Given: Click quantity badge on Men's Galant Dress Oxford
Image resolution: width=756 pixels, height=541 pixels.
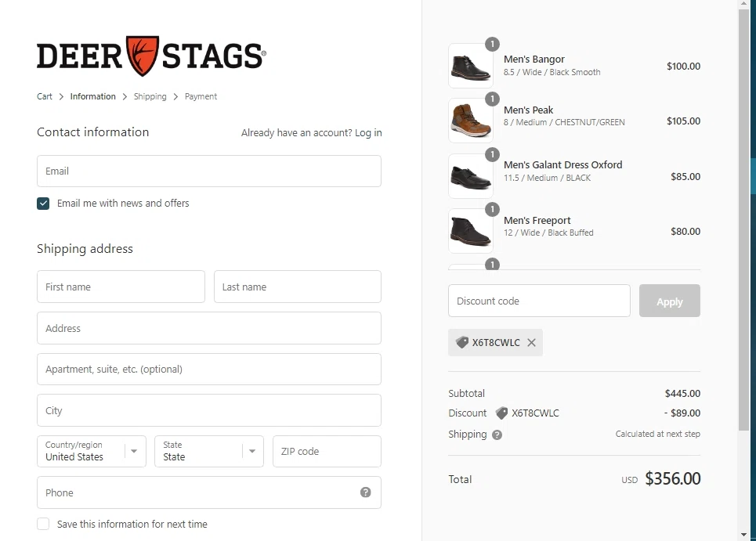Looking at the screenshot, I should pyautogui.click(x=492, y=155).
